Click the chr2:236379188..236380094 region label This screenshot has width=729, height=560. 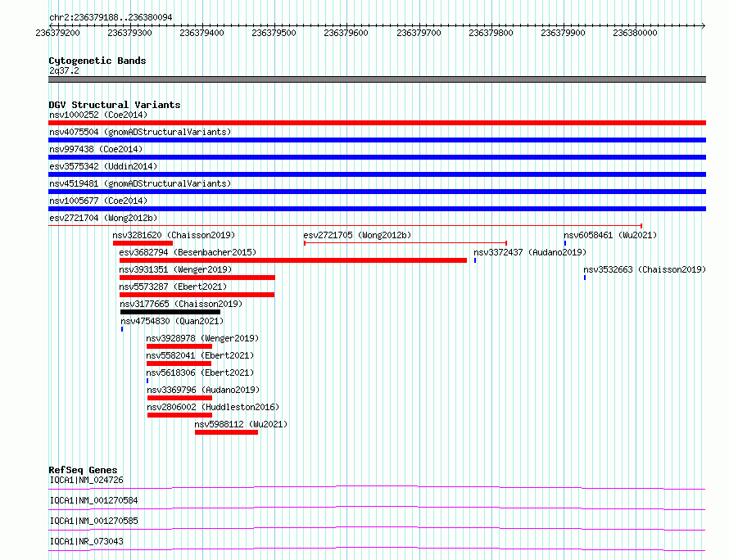111,18
